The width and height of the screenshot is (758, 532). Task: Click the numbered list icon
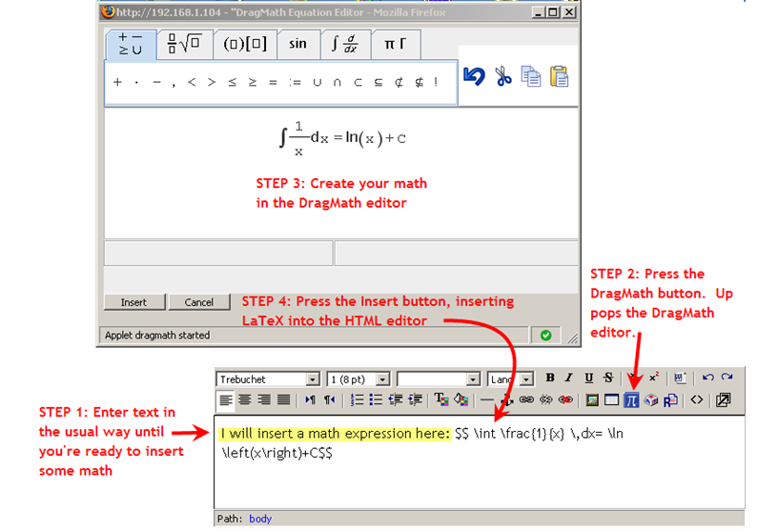(357, 400)
